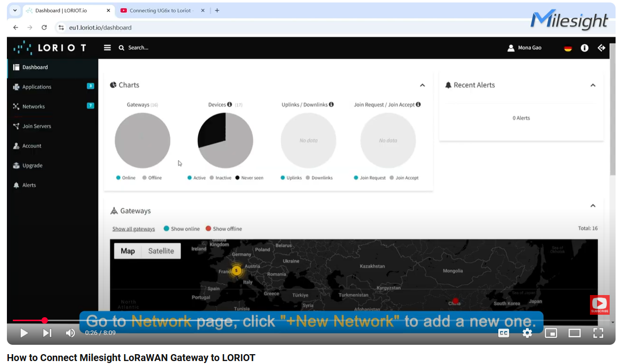Toggle Active legend in Devices chart
The width and height of the screenshot is (620, 364).
(x=197, y=178)
